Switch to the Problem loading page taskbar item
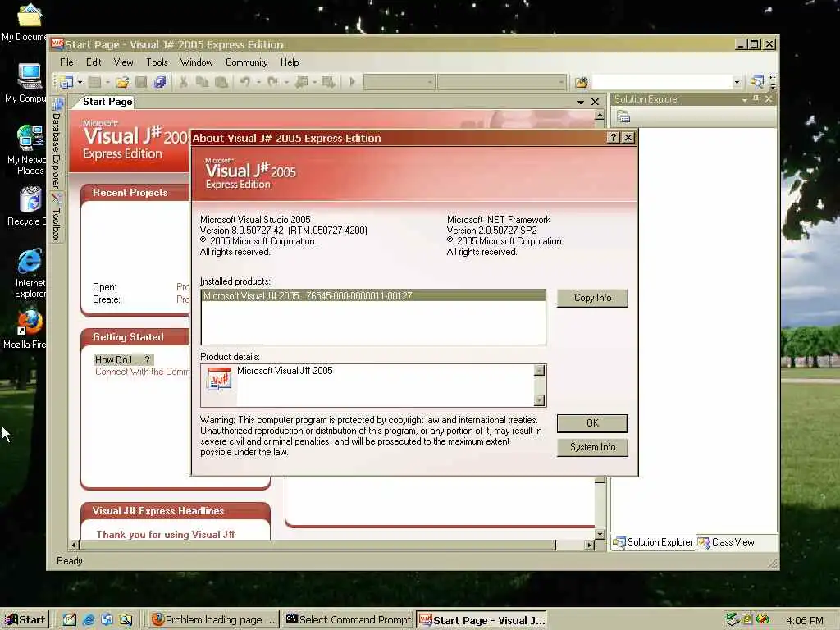 (214, 620)
